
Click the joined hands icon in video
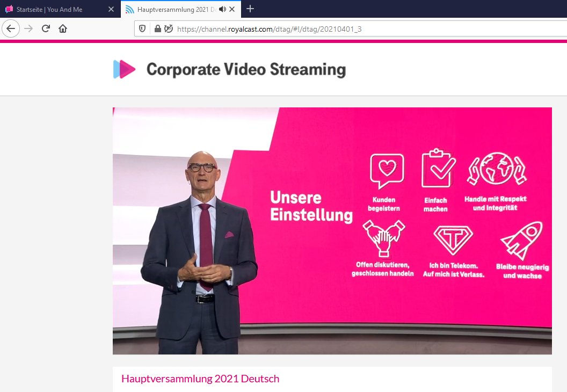coord(384,238)
